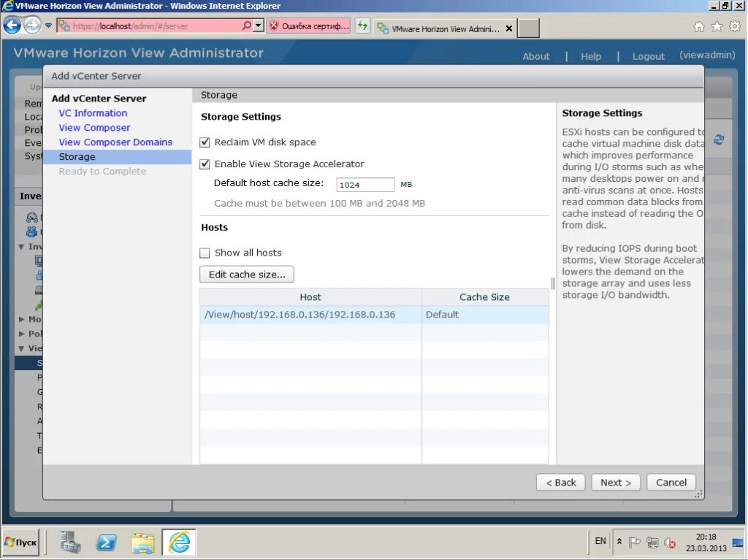Open a new blank browser tab

(529, 28)
